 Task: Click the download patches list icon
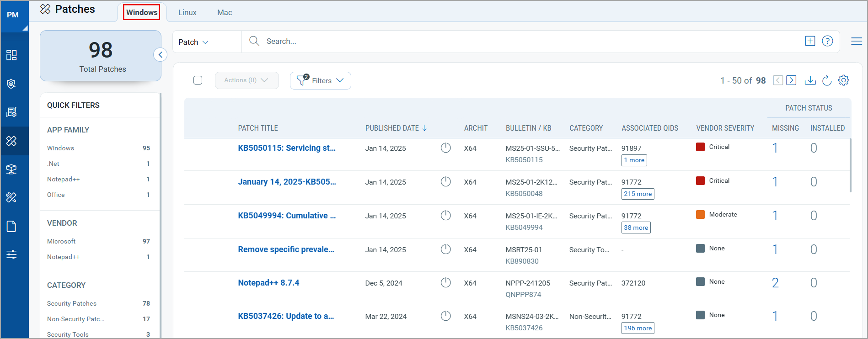coord(810,80)
